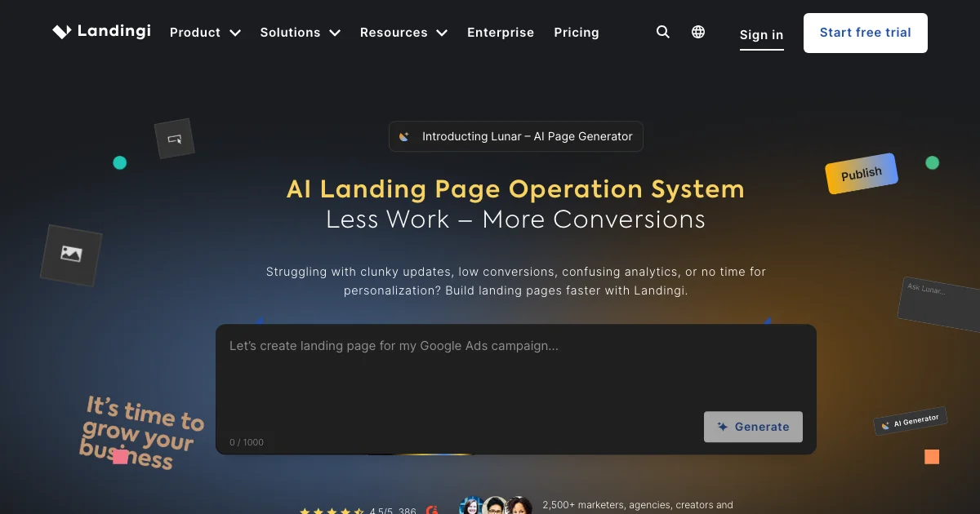Expand the Solutions menu chevron
The height and width of the screenshot is (514, 980).
335,33
